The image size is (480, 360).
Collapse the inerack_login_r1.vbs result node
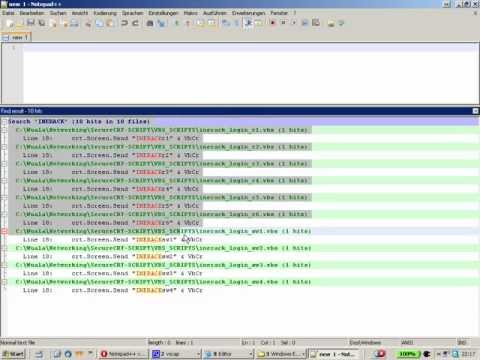coord(4,130)
